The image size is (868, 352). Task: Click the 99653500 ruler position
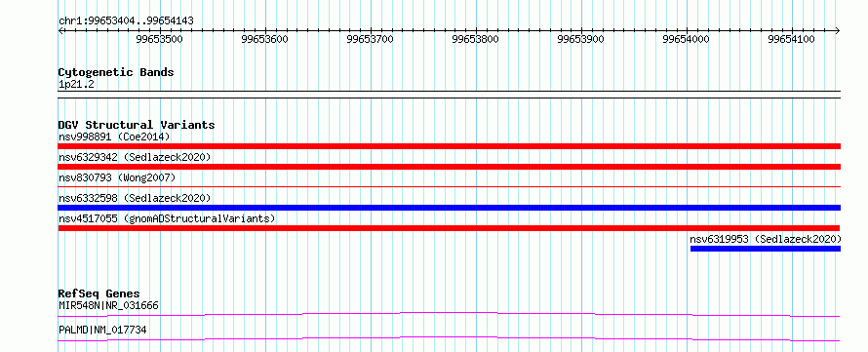click(x=160, y=39)
